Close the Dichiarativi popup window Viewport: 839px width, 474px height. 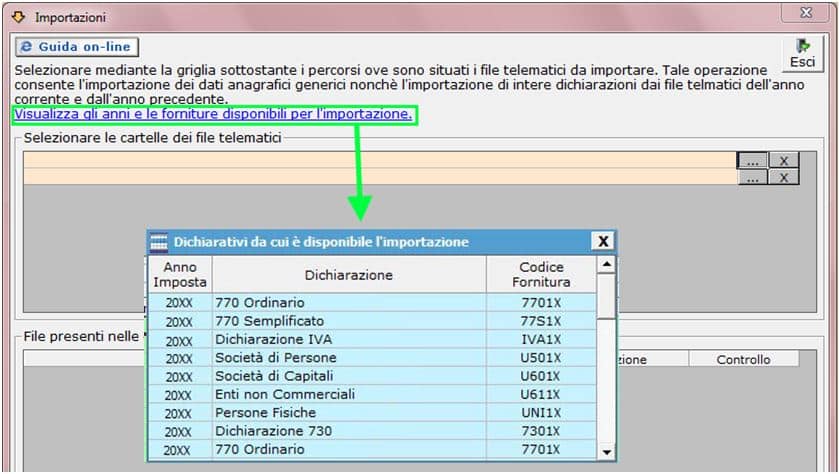coord(602,242)
